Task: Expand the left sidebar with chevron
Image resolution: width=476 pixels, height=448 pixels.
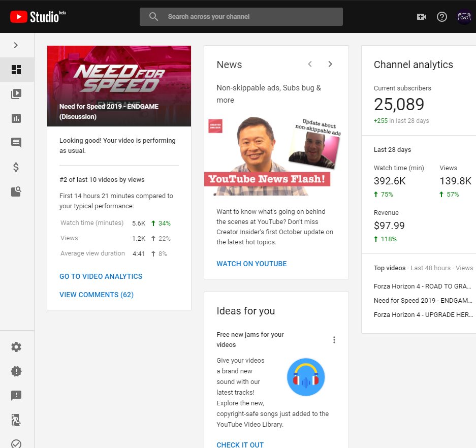Action: pos(16,45)
